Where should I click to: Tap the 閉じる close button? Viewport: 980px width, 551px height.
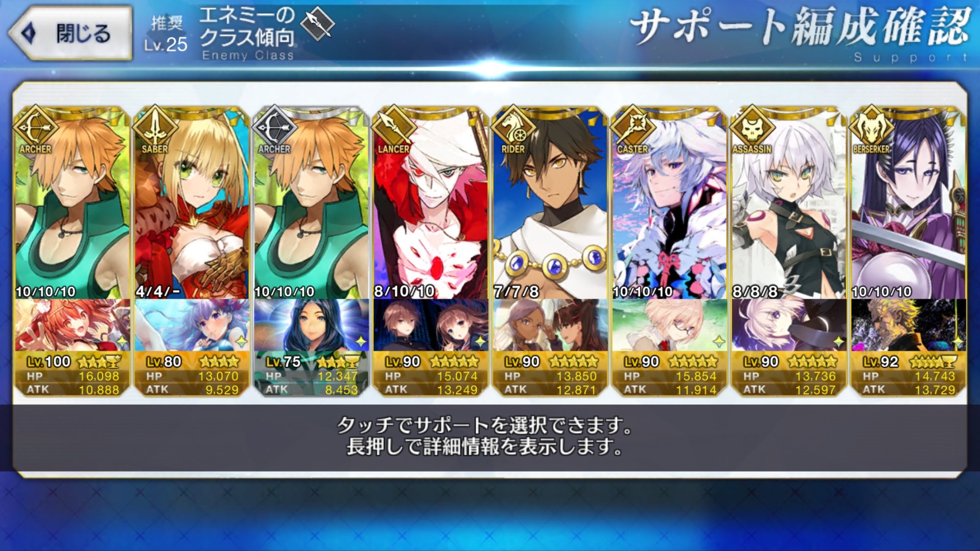[70, 33]
